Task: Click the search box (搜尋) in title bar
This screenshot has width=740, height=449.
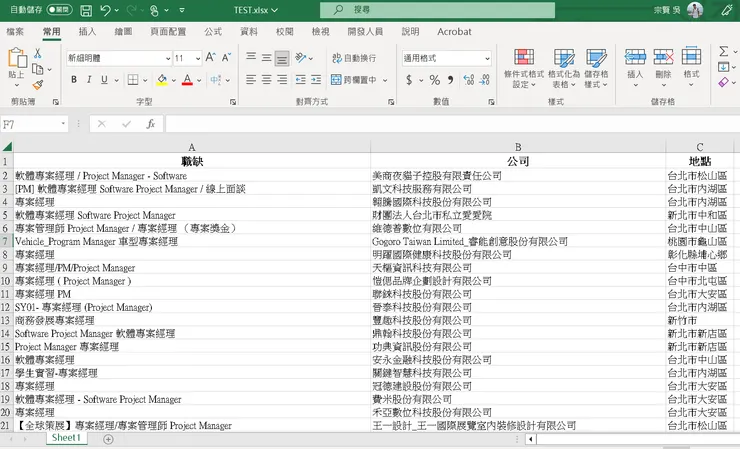Action: click(x=437, y=10)
